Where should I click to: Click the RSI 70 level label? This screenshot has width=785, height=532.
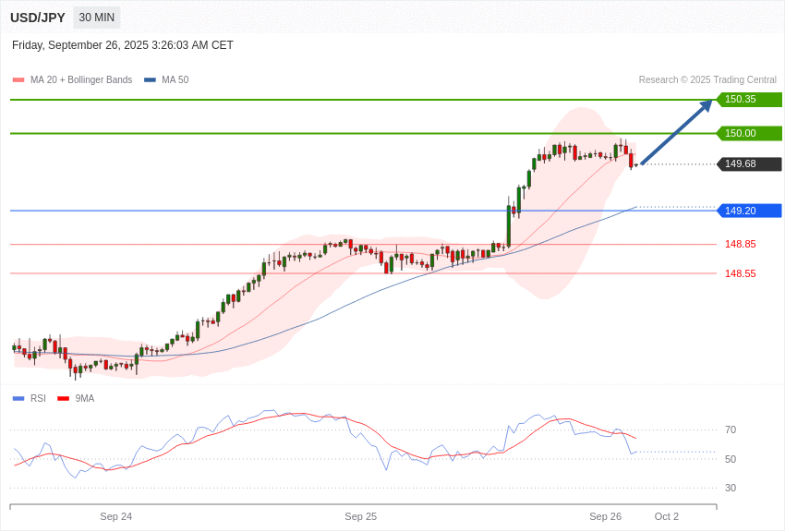(731, 429)
